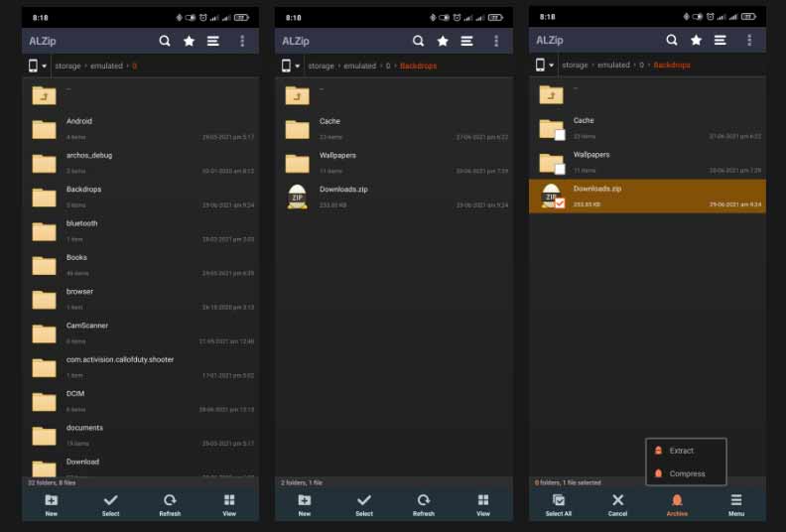Open the Backdrops folder in left screen
Screen dimensions: 786x532
pyautogui.click(x=140, y=197)
